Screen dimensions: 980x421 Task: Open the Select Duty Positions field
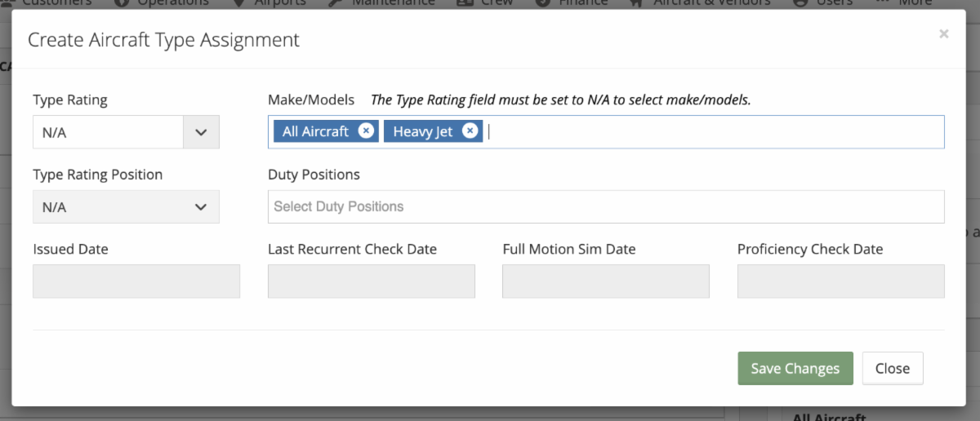pyautogui.click(x=606, y=206)
